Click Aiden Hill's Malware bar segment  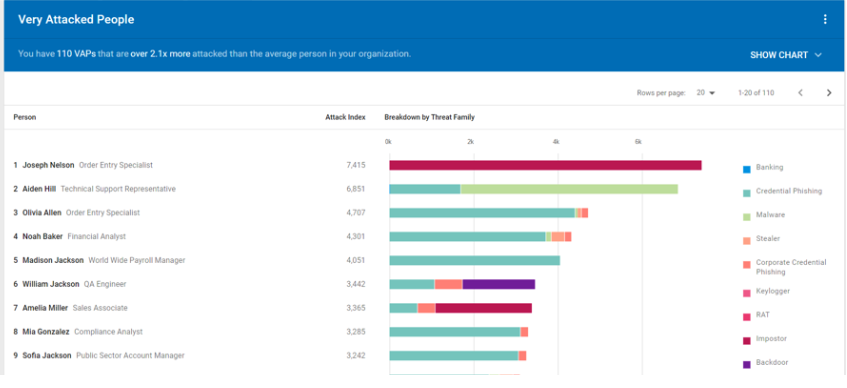click(569, 189)
